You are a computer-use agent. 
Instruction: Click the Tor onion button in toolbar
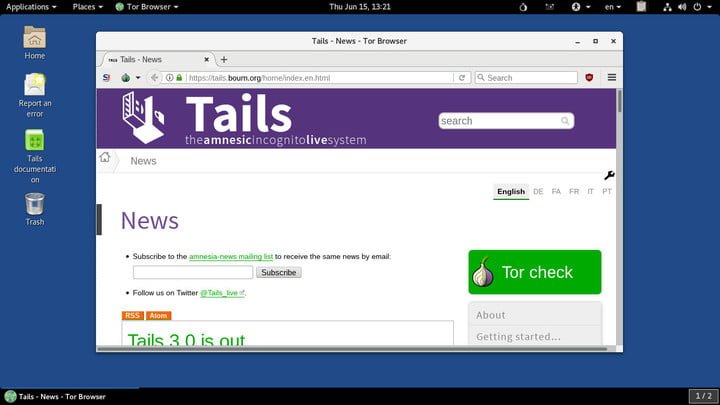[x=126, y=77]
